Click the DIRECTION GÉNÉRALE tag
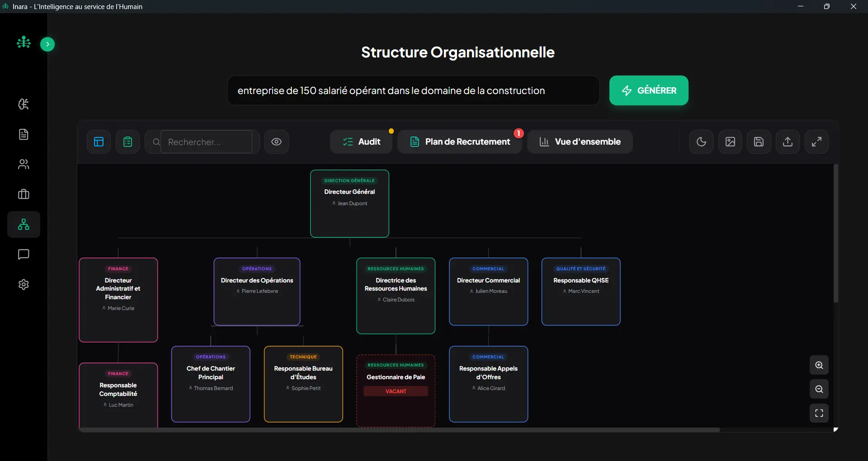 (349, 180)
